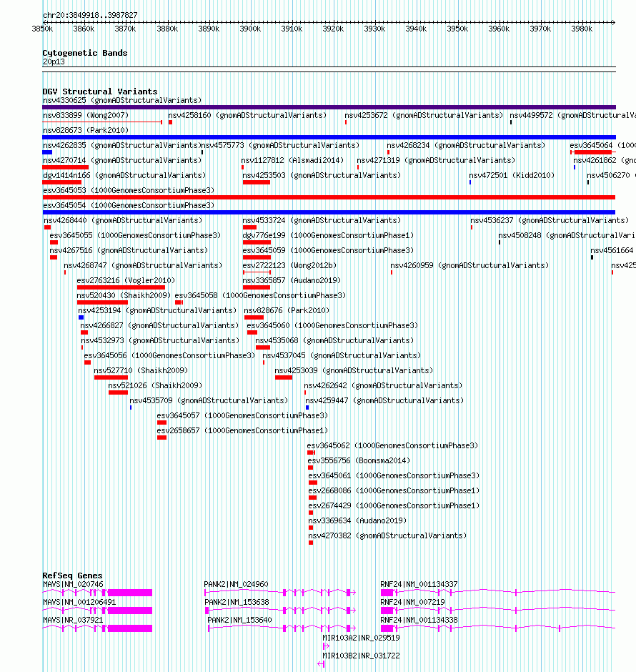Click the nsv521026 (Shaikh2009) label
The image size is (636, 672).
155,385
